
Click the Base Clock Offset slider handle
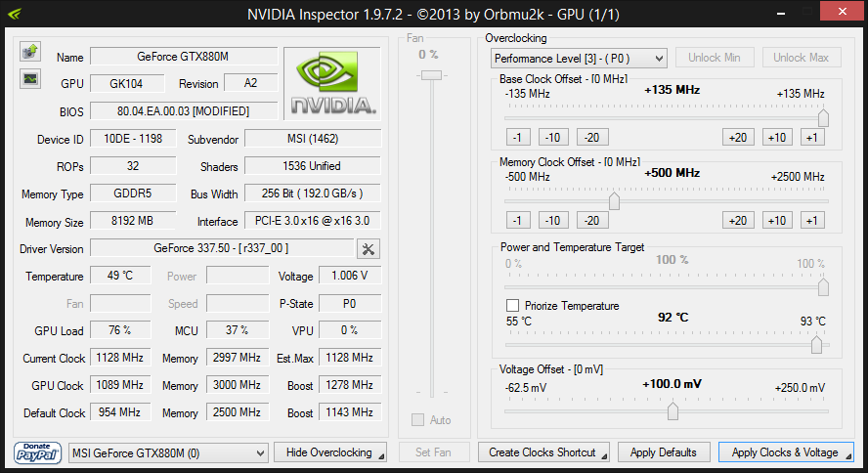[x=823, y=118]
